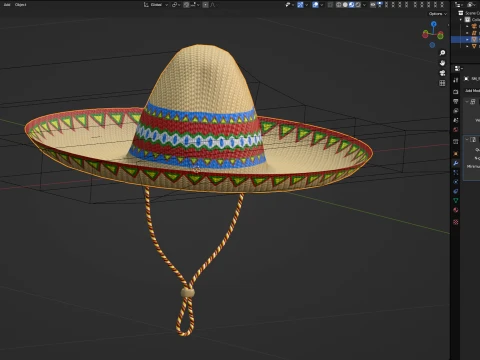
Task: Open the selectability and visibility filter dropdown
Action: click(x=289, y=5)
